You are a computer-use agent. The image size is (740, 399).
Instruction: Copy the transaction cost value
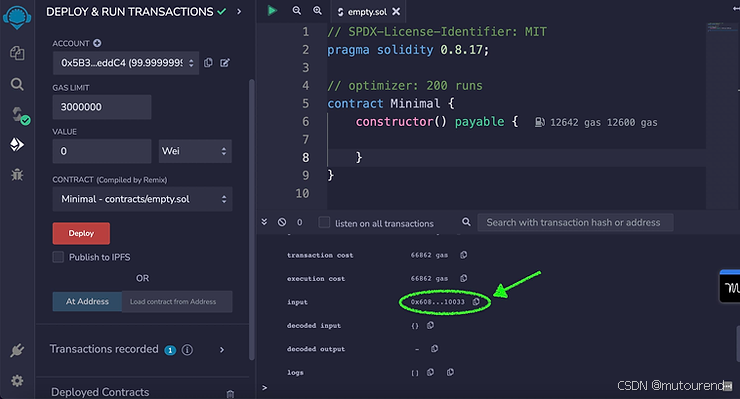[x=463, y=255]
